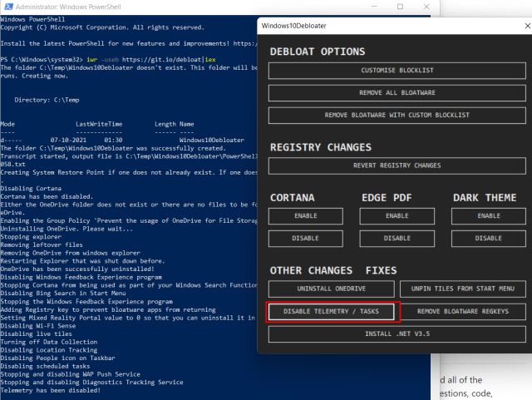Click 'Disabling live tiles' line
The height and width of the screenshot is (400, 532).
[37, 334]
